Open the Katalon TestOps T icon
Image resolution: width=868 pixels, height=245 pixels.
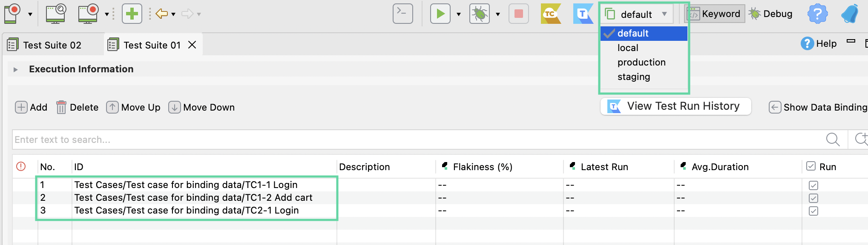pos(583,14)
